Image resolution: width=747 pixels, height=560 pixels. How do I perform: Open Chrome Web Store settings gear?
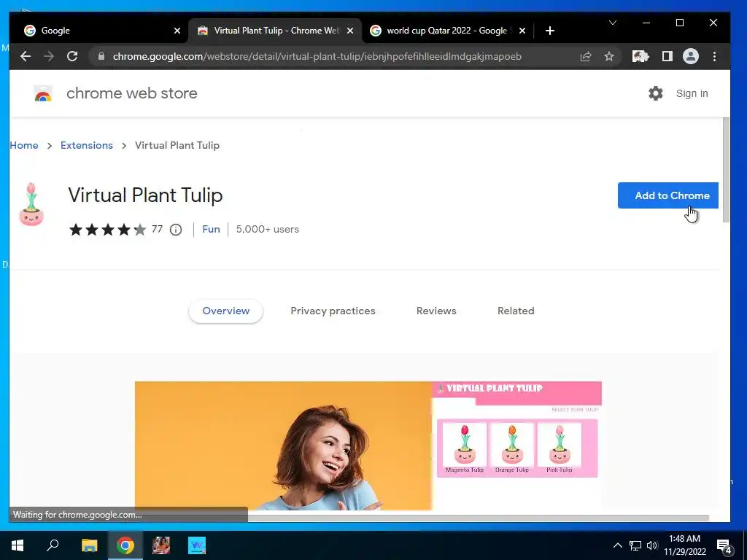point(656,93)
